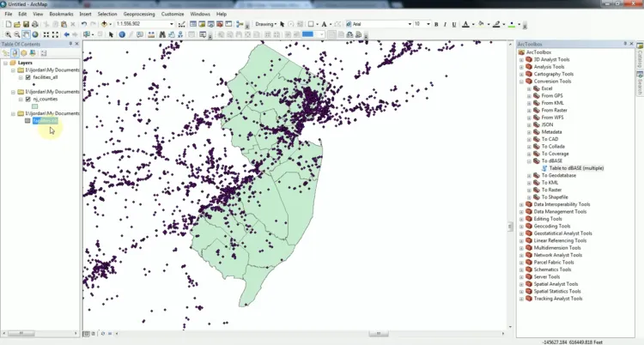Click the Add Data button icon
Image resolution: width=644 pixels, height=345 pixels.
click(105, 24)
